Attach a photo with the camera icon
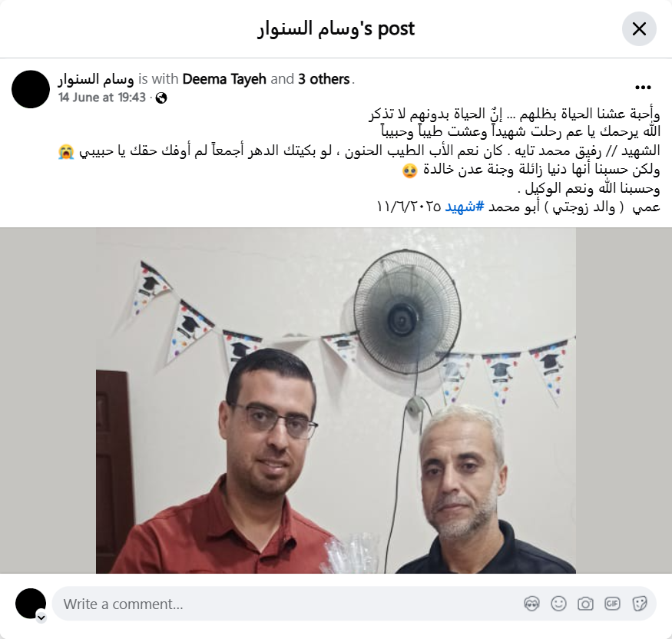 [585, 604]
